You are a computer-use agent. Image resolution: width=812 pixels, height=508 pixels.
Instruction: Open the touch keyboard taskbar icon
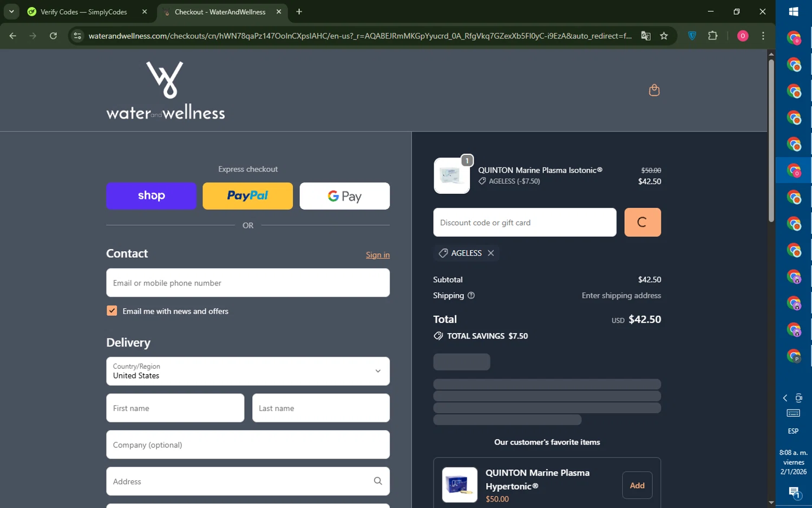pos(794,413)
